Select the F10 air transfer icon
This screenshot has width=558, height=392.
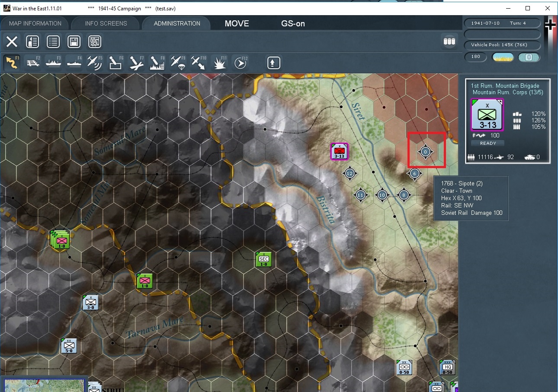199,63
